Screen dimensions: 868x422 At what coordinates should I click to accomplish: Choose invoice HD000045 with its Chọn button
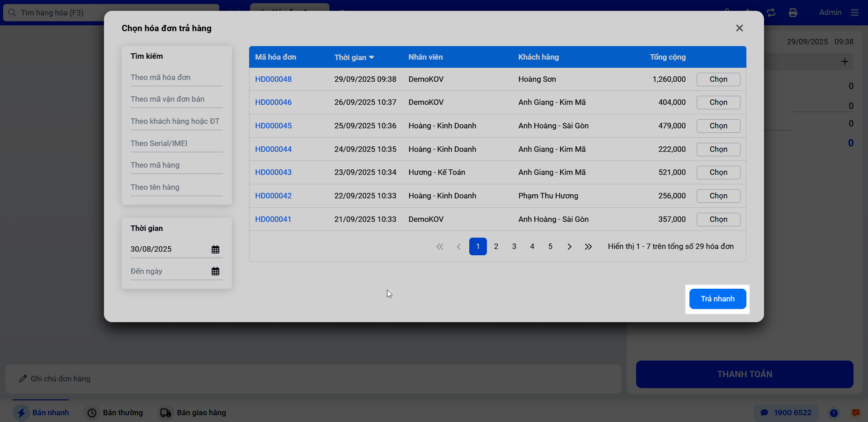coord(718,126)
